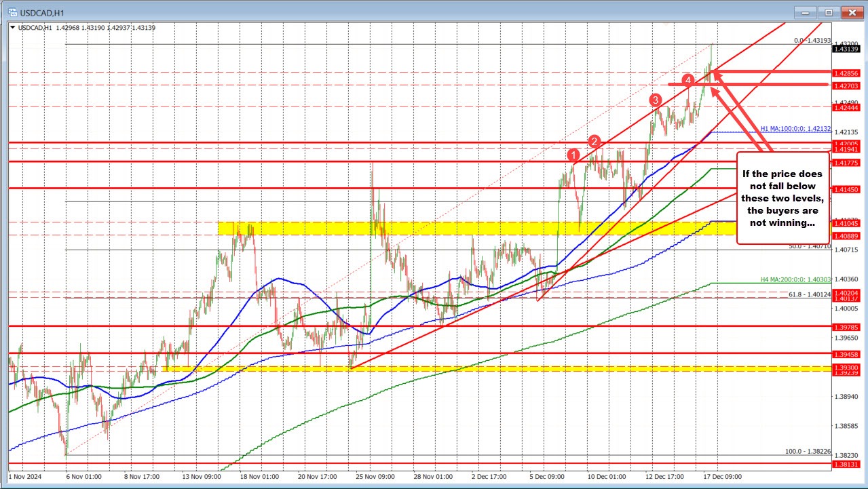Screen dimensions: 868x489
Task: Click the red resistance price tag 1.42856
Action: point(846,73)
